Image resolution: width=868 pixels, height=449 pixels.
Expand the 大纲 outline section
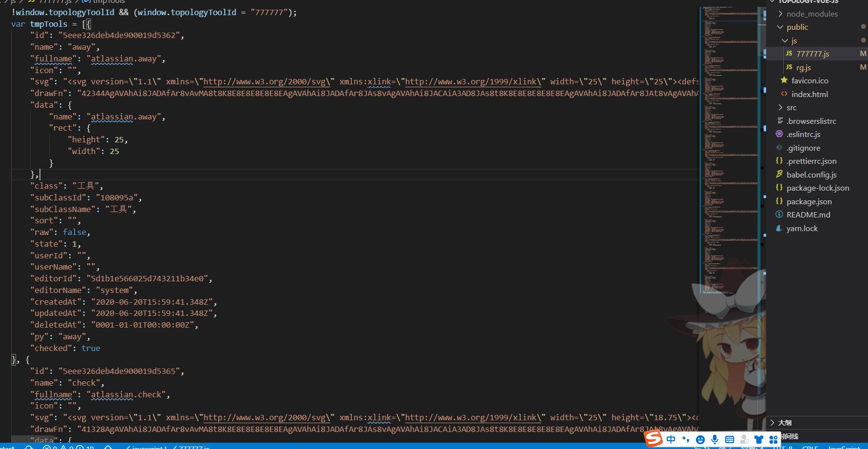[785, 423]
